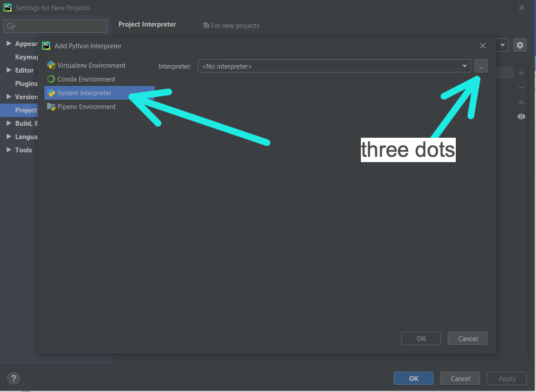
Task: Toggle the eye show early releases icon
Action: point(521,116)
